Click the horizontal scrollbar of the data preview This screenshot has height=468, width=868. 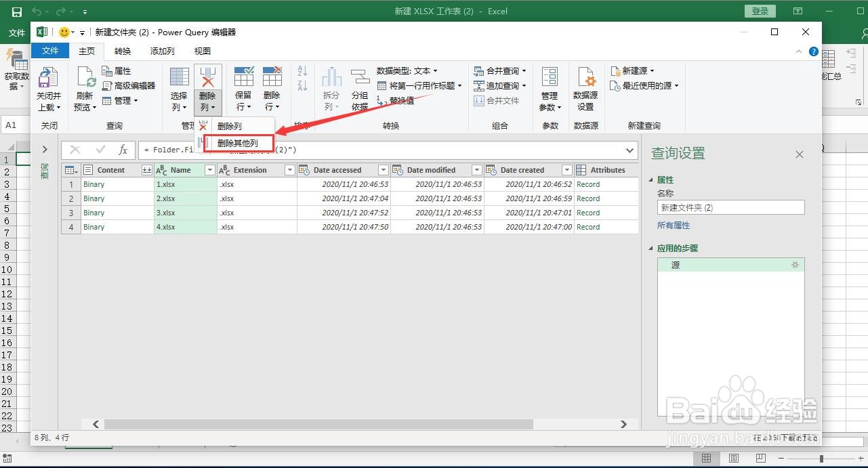[318, 424]
